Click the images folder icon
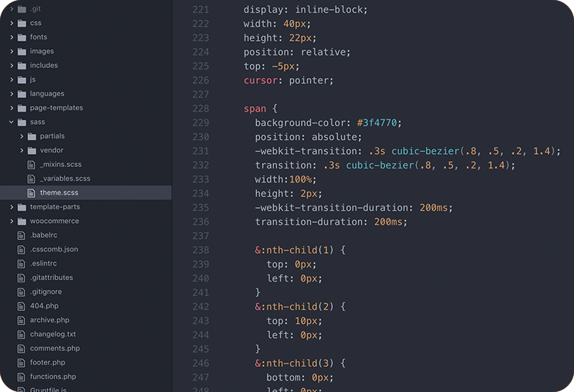Viewport: 574px width, 392px height. tap(22, 52)
